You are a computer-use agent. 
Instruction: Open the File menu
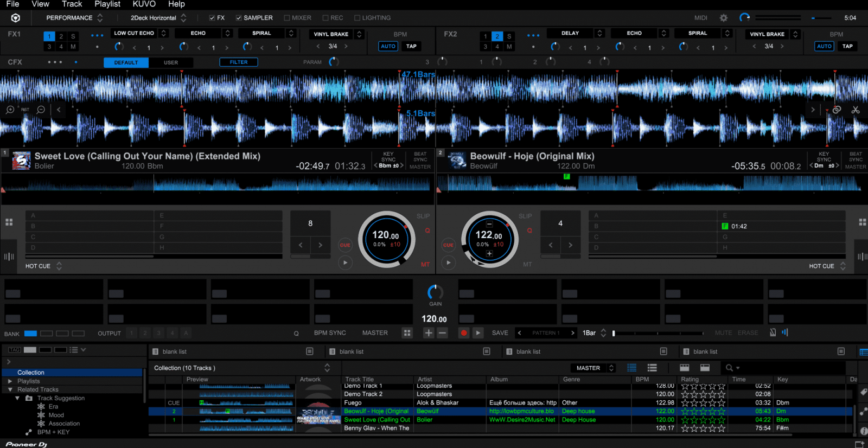point(12,4)
